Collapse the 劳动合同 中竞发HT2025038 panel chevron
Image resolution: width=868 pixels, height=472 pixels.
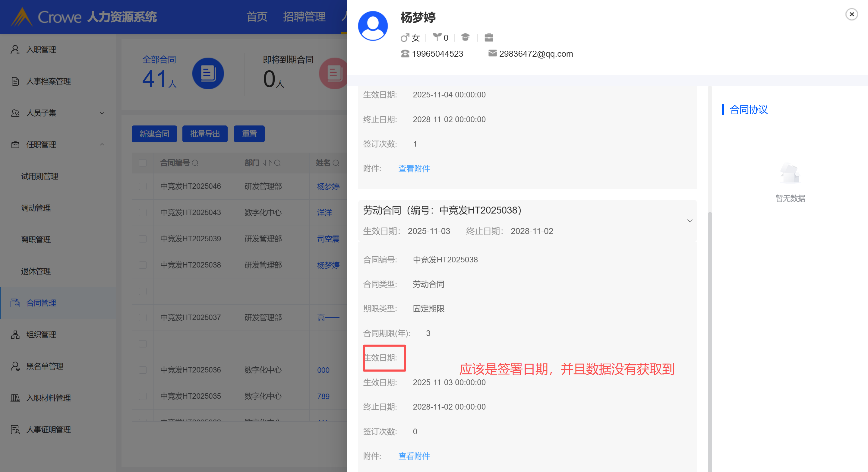click(x=690, y=221)
